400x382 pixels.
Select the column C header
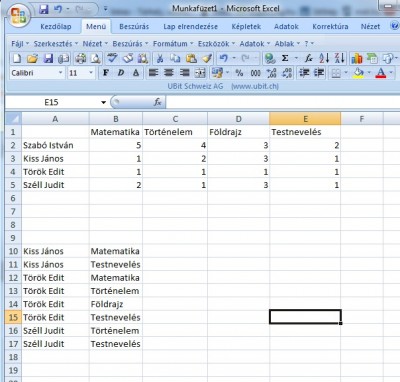pos(175,119)
